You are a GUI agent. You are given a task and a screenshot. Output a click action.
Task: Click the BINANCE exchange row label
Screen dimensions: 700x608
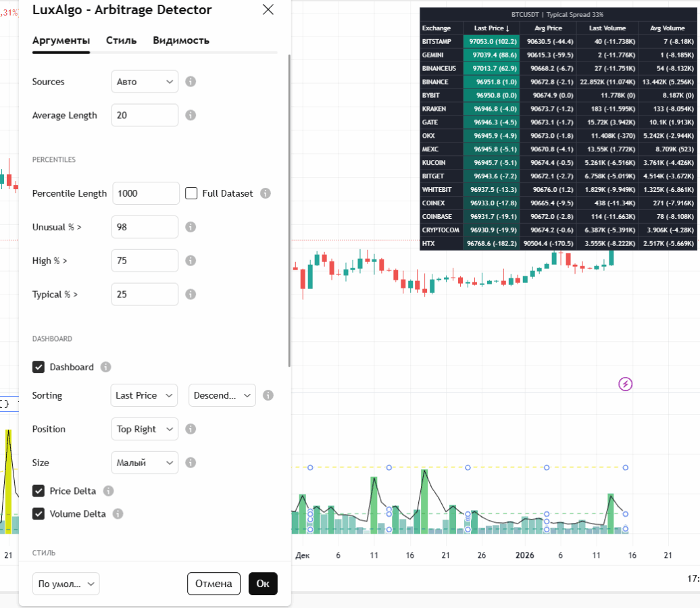click(435, 82)
